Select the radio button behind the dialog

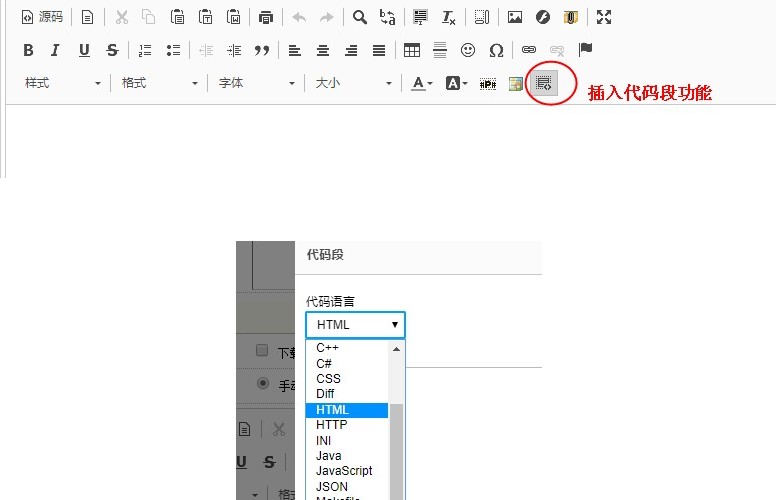pos(263,382)
